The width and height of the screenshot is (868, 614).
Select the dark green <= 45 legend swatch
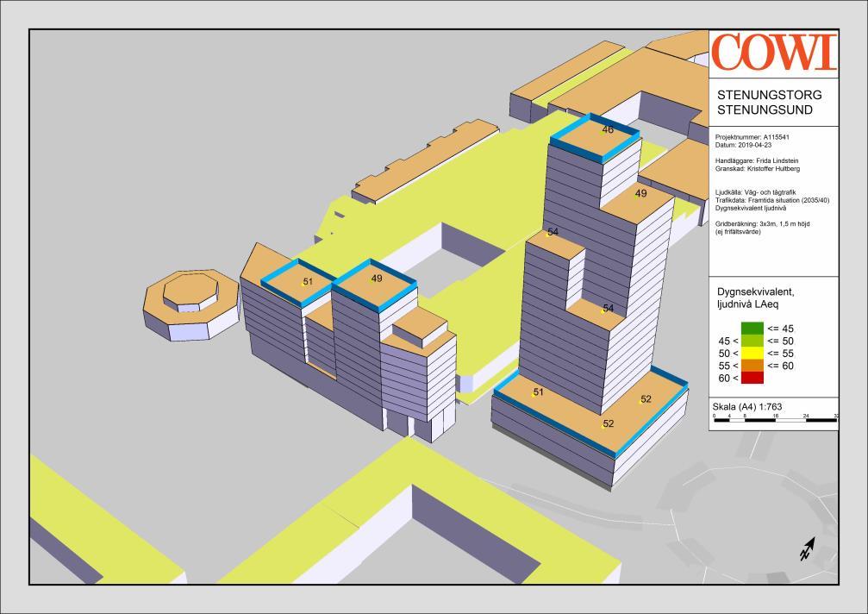click(x=752, y=329)
